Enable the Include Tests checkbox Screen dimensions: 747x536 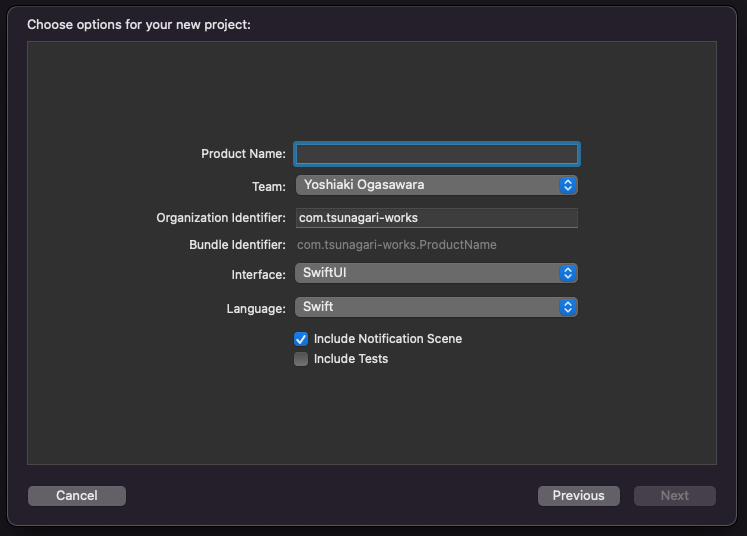pos(301,359)
